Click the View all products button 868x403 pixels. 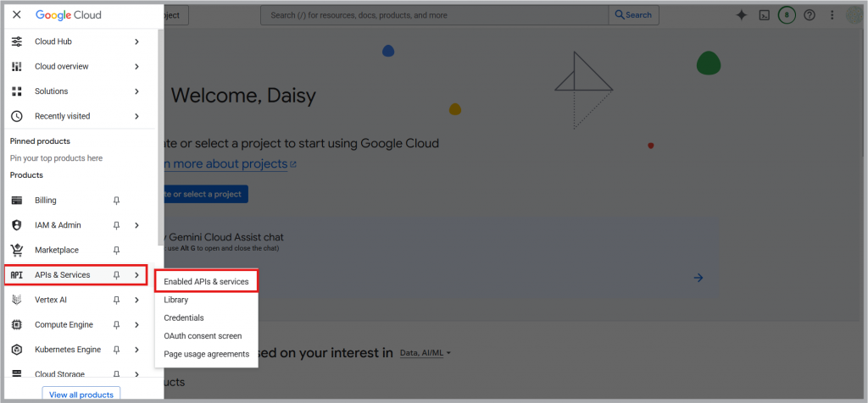coord(81,395)
